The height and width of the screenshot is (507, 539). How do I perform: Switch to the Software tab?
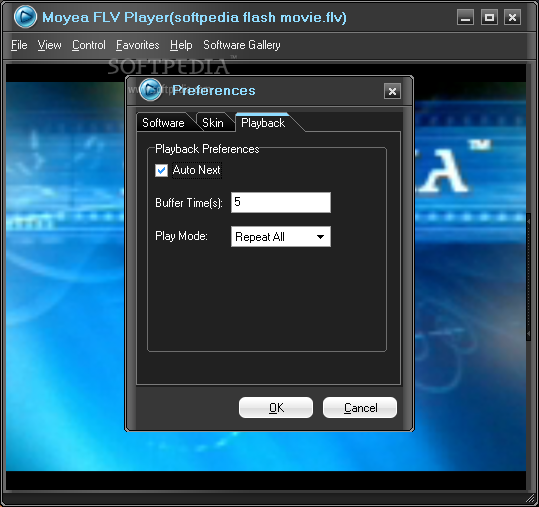tap(163, 123)
